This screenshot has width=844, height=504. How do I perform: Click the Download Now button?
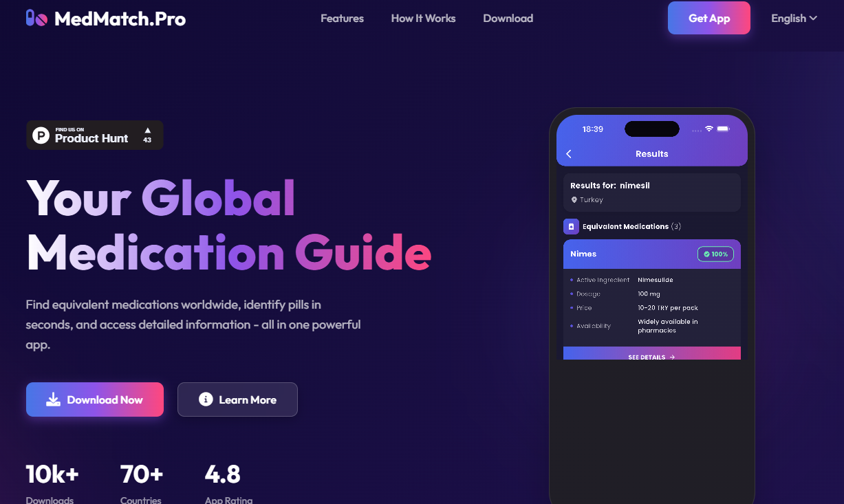point(95,399)
